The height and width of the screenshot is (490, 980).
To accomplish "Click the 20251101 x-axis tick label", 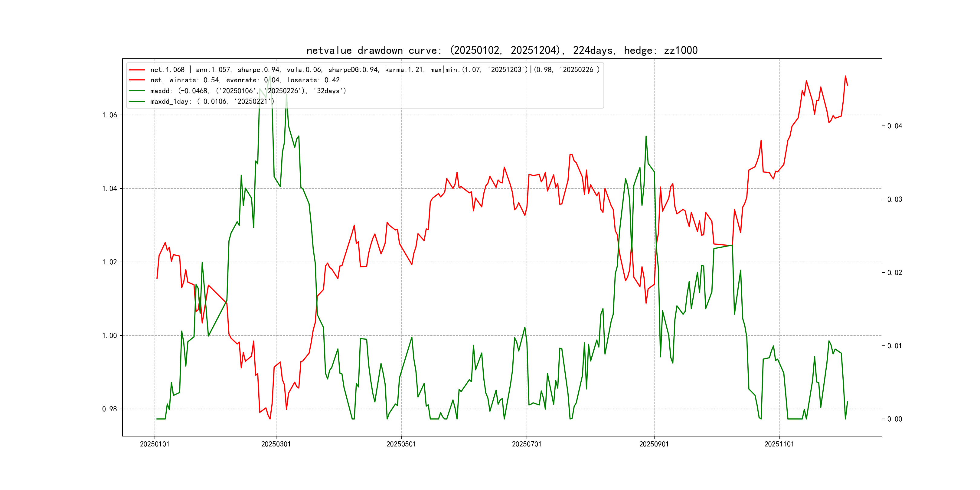I will pos(779,444).
